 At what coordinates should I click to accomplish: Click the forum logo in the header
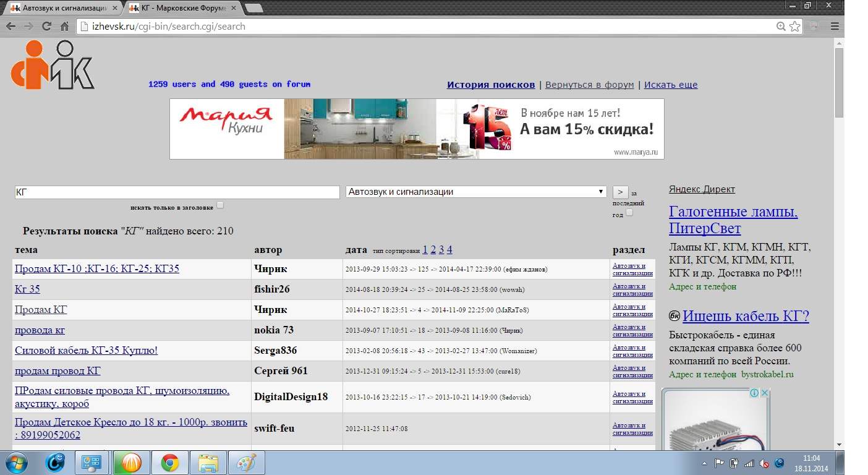[x=53, y=65]
